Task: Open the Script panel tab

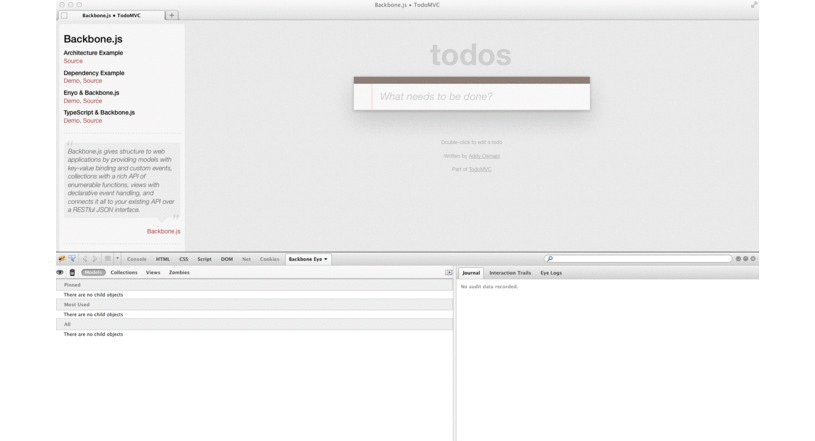Action: [x=204, y=259]
